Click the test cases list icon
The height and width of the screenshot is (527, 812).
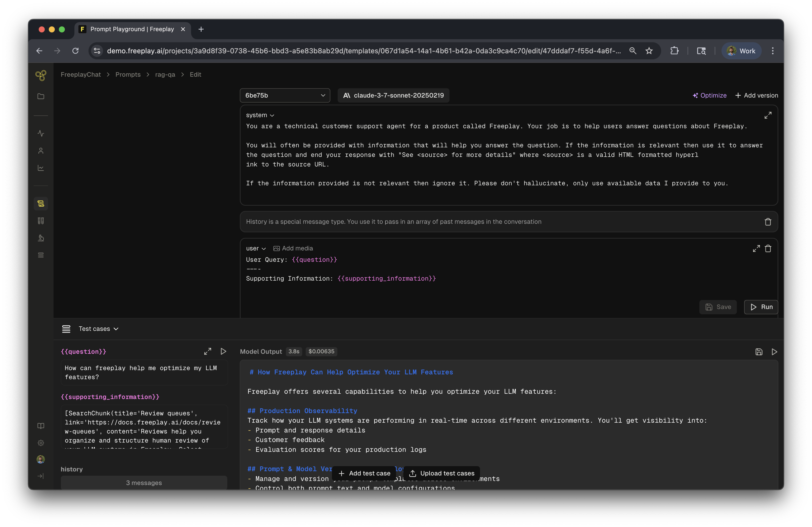click(66, 329)
